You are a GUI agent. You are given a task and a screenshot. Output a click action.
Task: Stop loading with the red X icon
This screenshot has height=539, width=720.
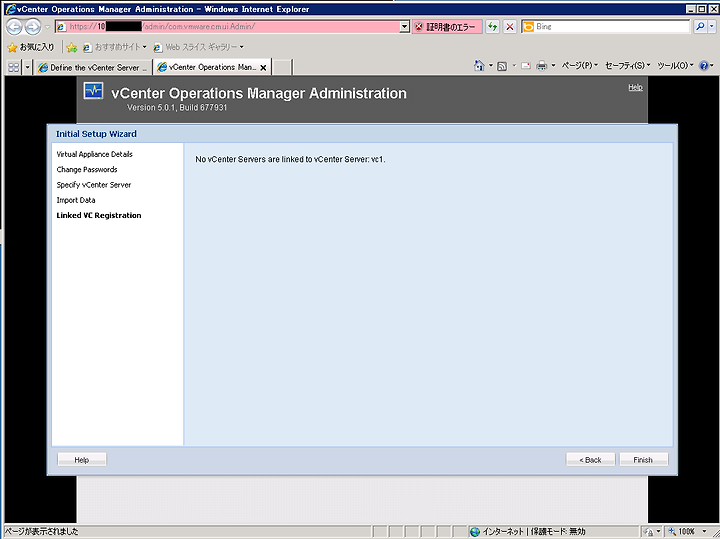(509, 27)
